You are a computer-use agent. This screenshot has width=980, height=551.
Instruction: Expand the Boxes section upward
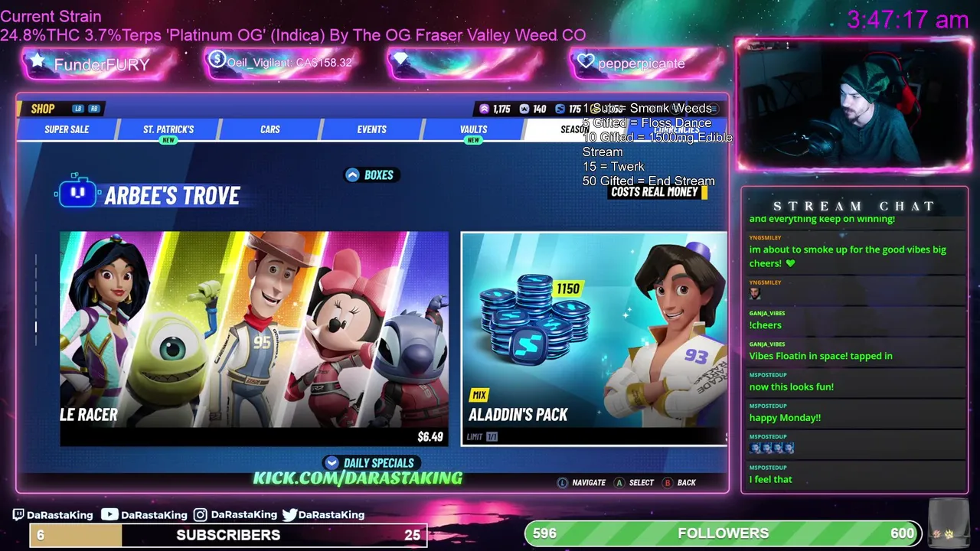click(370, 175)
